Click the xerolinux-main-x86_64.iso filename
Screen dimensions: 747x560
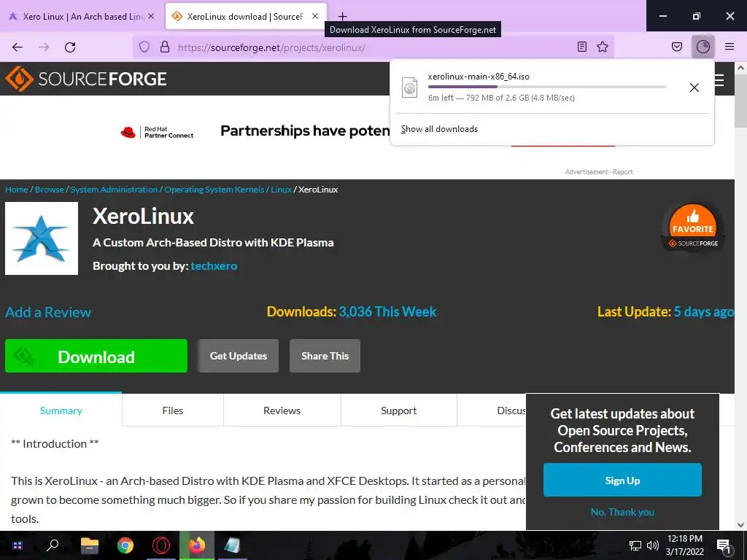point(479,76)
